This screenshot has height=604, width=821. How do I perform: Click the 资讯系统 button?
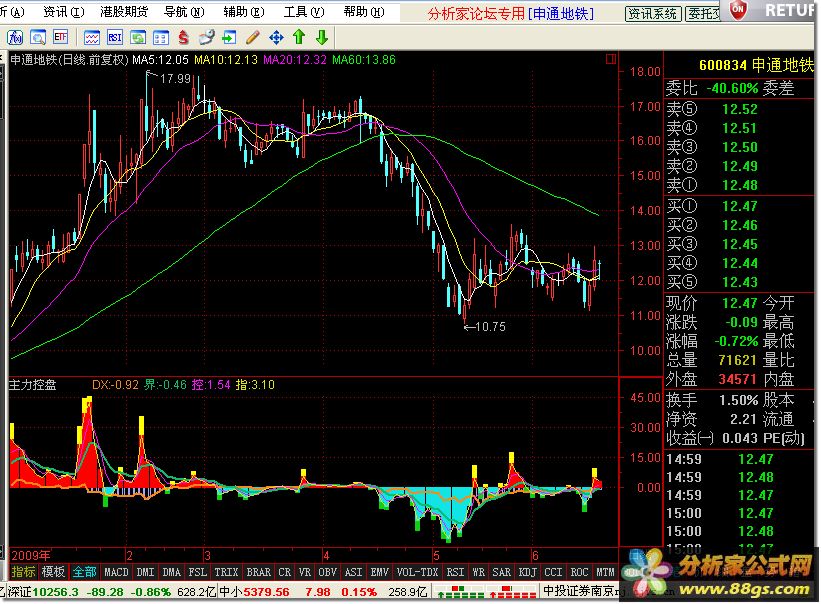(x=653, y=14)
